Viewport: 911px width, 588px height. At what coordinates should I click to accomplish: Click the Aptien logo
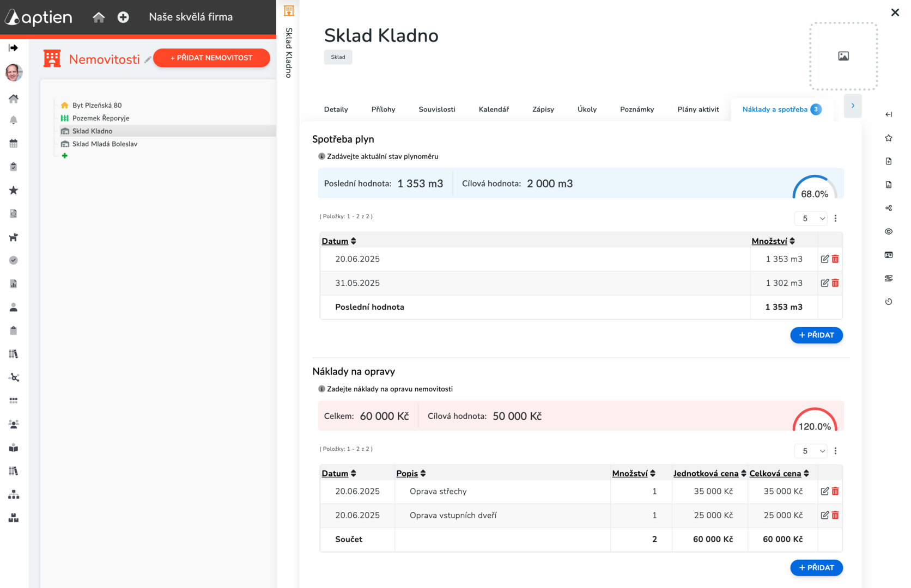pos(39,17)
